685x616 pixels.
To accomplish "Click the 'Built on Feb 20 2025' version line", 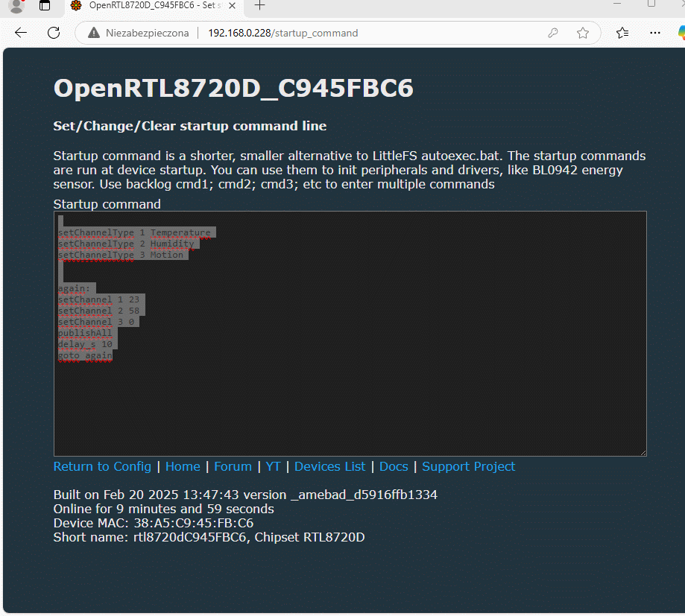I will coord(245,495).
